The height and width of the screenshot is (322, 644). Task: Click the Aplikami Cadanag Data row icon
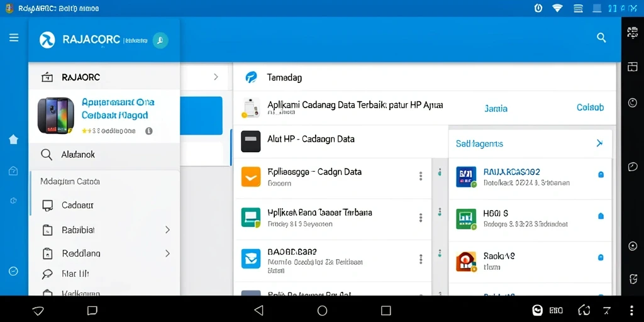(x=252, y=108)
